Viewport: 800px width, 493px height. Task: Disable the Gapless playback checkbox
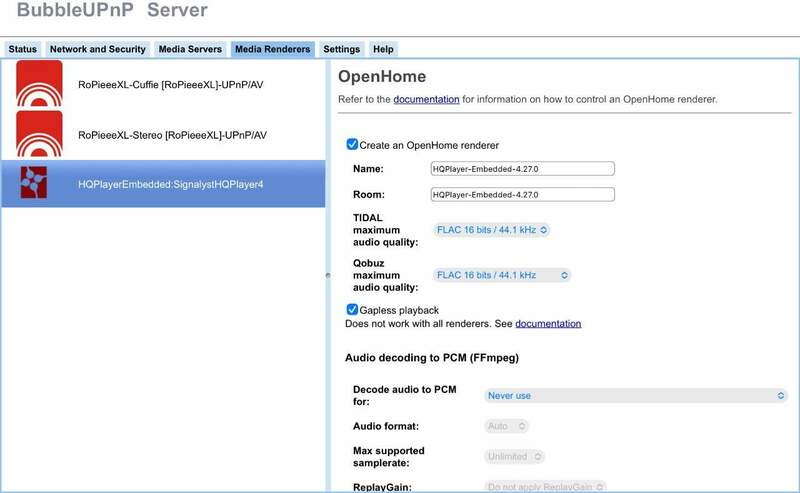[x=352, y=310]
